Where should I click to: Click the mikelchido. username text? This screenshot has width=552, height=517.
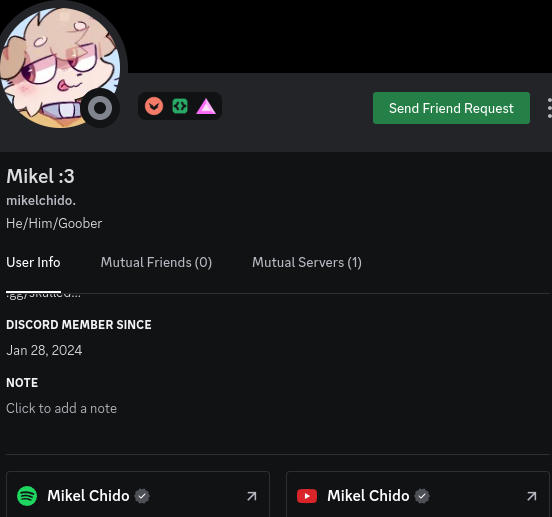coord(41,201)
